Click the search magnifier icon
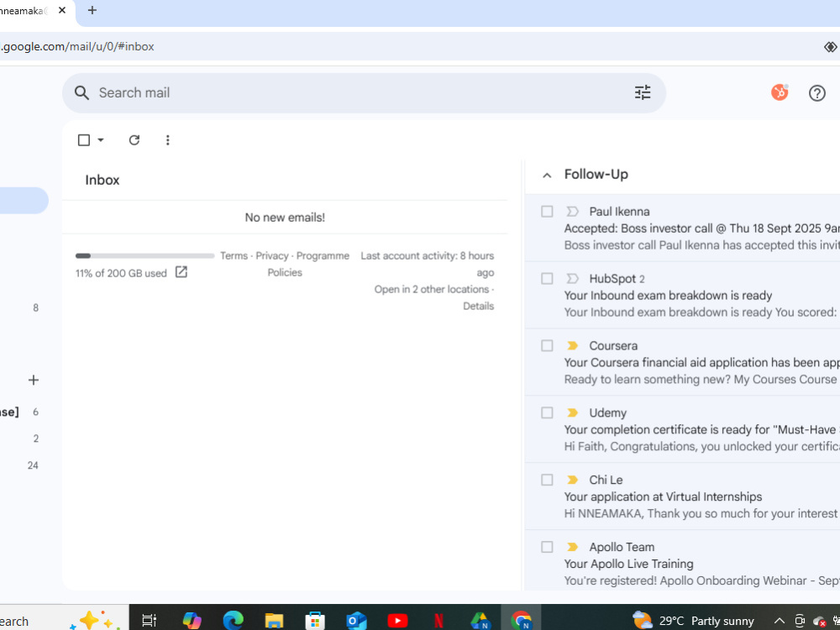 81,92
